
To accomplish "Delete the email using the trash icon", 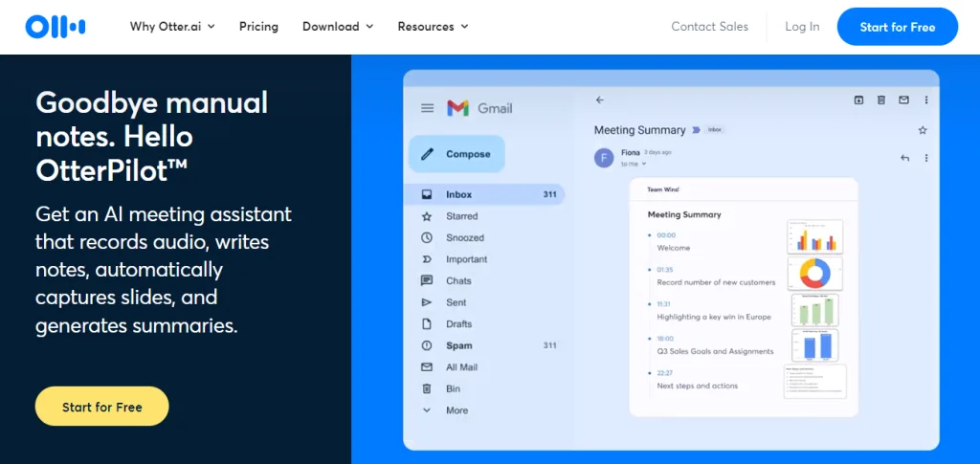I will 880,99.
